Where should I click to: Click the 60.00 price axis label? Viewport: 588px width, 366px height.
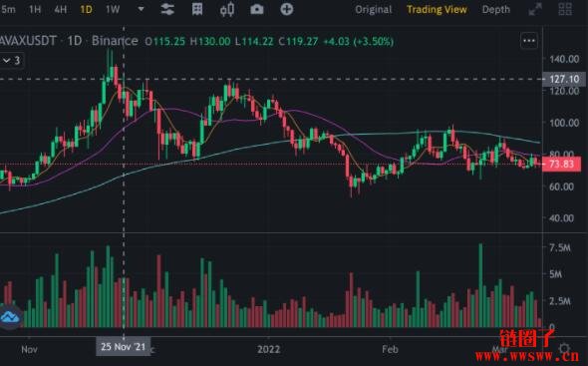tap(561, 186)
